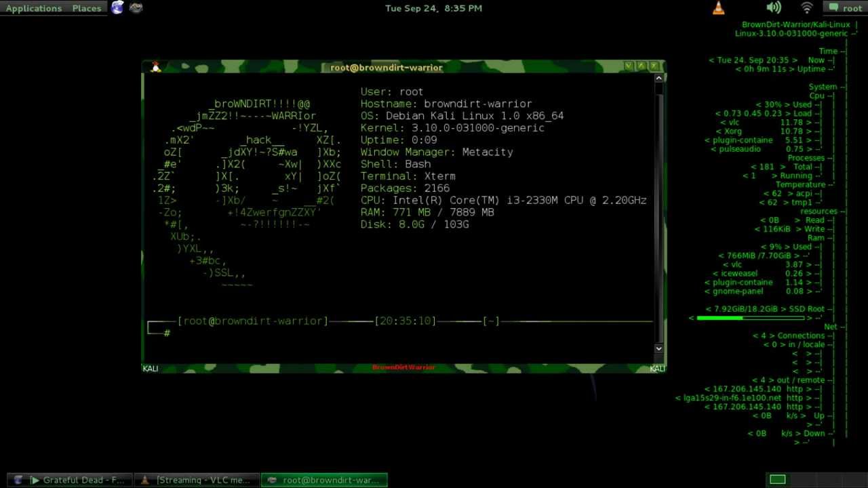
Task: Click Conky 'gnome-panel 0.08' entry
Action: (766, 291)
